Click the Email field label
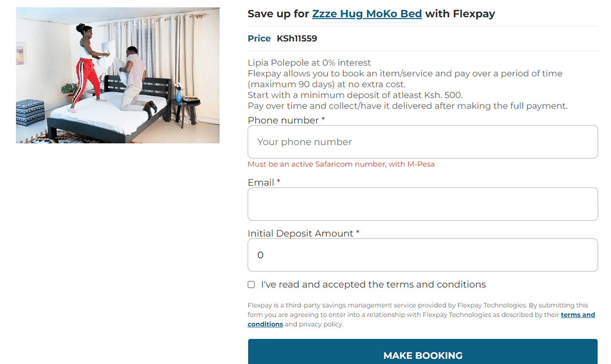The height and width of the screenshot is (364, 611). [x=263, y=183]
